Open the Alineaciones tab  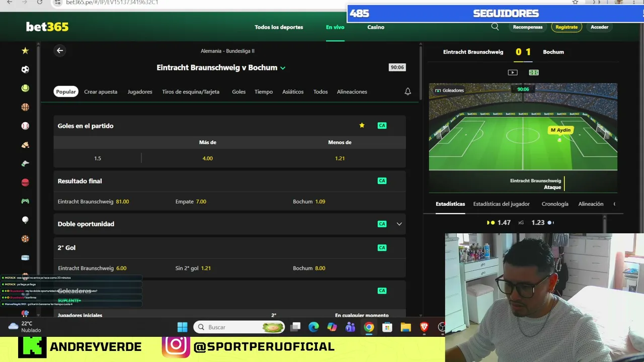click(x=352, y=92)
